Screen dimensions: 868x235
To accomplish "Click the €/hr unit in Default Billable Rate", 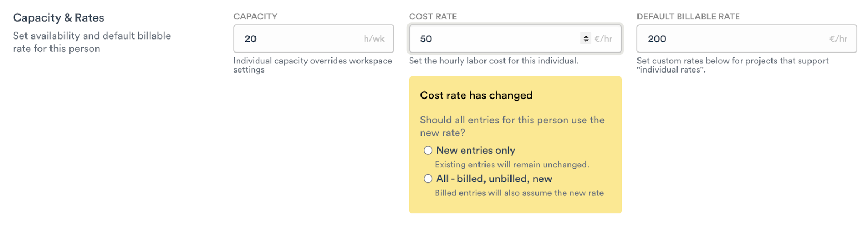I will (x=838, y=39).
